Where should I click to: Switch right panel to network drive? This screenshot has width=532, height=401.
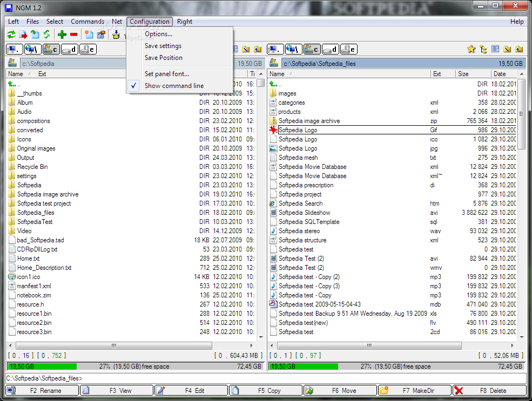point(294,50)
